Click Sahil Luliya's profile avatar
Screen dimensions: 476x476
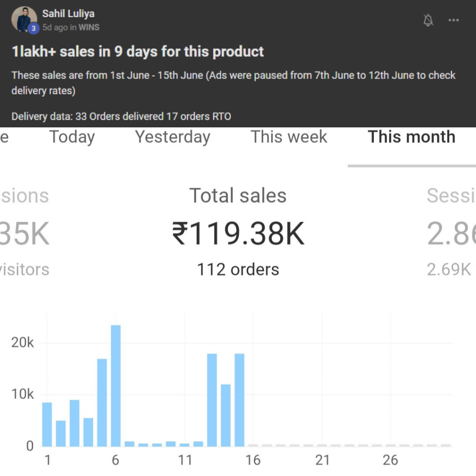(24, 19)
